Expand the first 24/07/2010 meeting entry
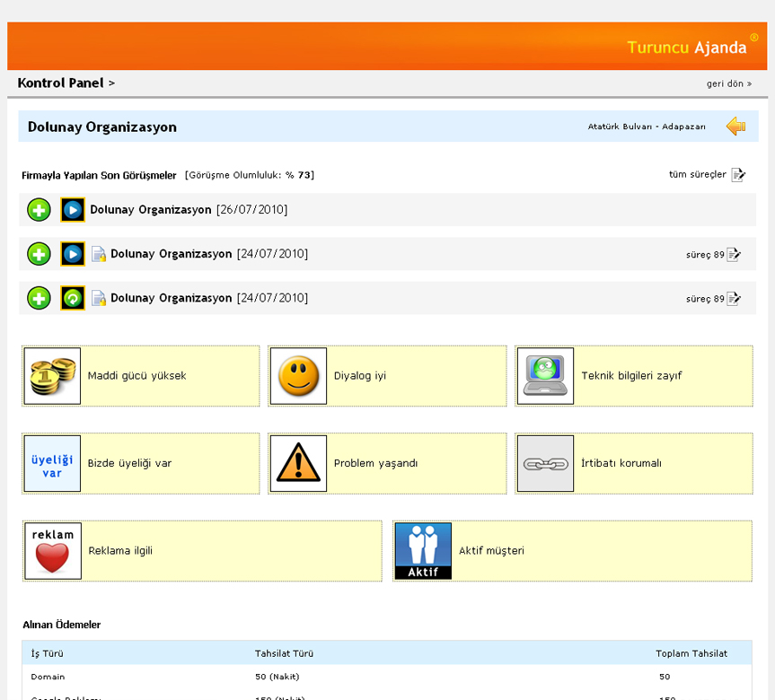Screen dimensions: 775x700 [x=39, y=254]
